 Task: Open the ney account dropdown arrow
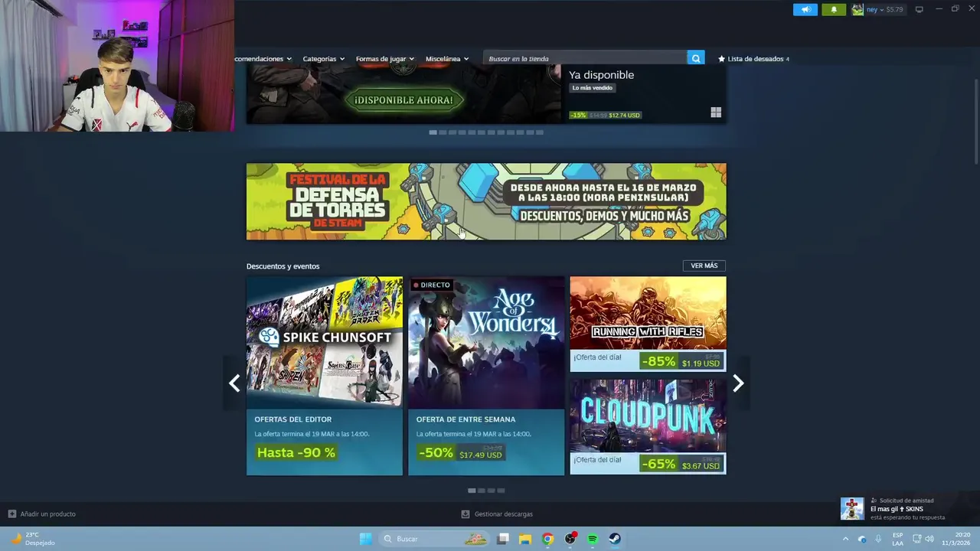(x=881, y=10)
